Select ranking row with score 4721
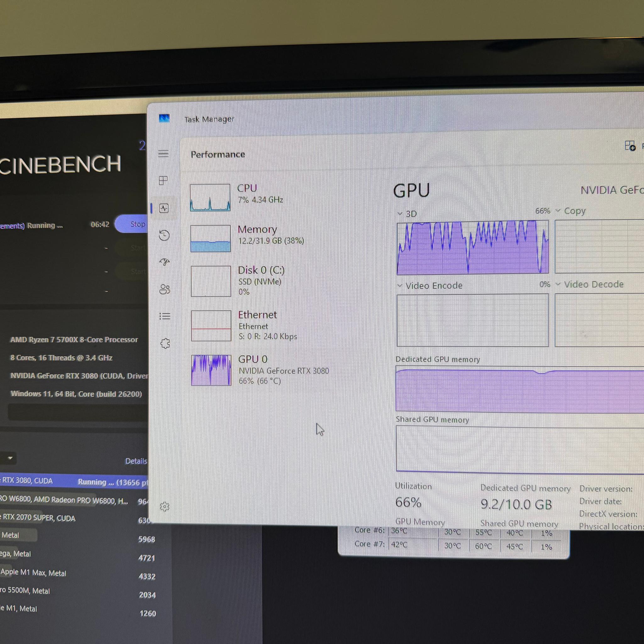This screenshot has width=644, height=644. (x=78, y=555)
